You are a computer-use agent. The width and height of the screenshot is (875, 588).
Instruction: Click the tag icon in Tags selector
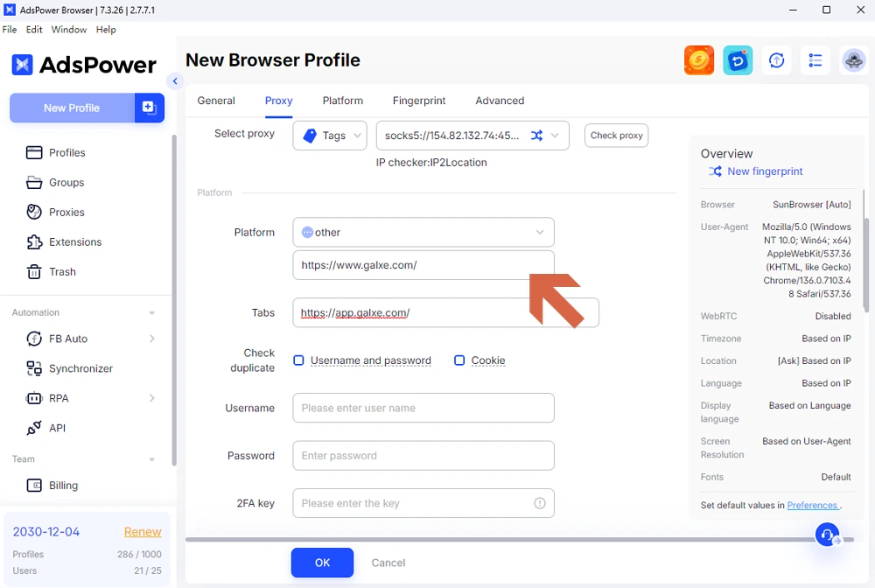(x=310, y=136)
